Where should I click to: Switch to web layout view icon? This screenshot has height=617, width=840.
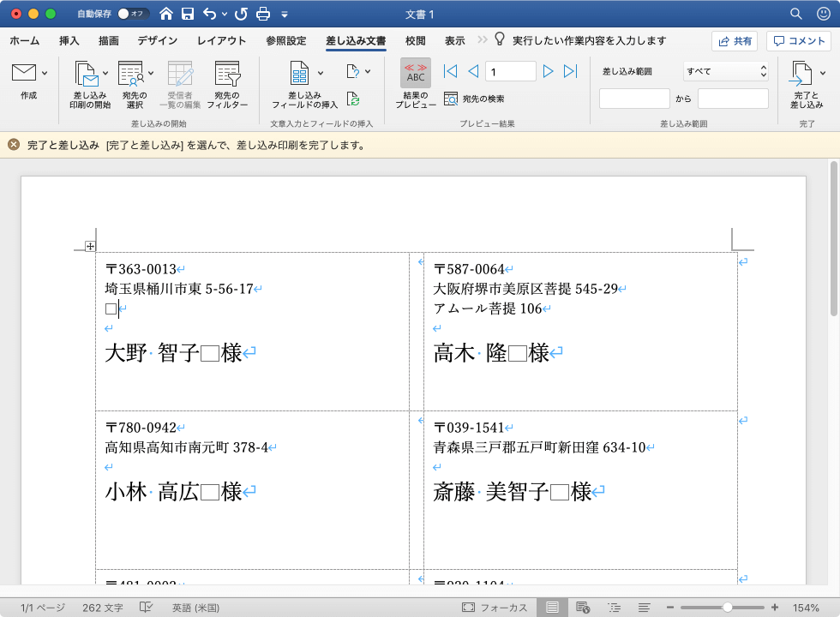pyautogui.click(x=583, y=608)
